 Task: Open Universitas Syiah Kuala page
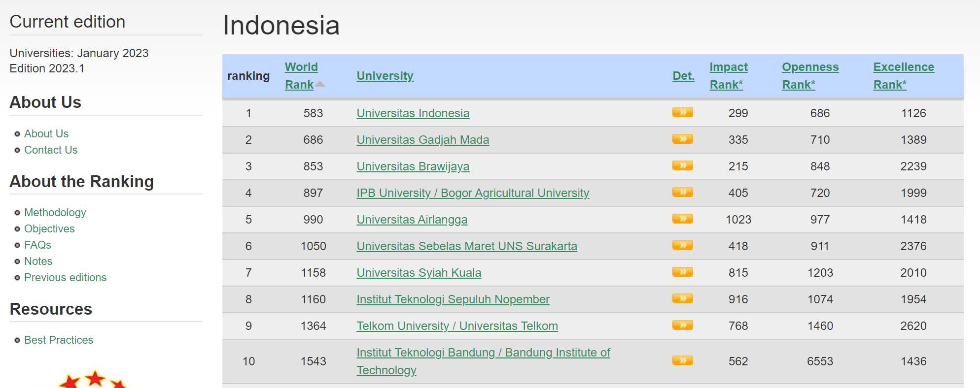tap(419, 272)
